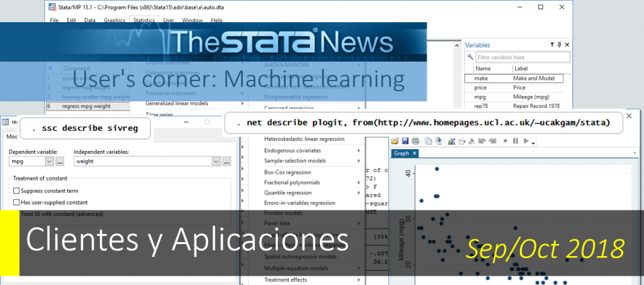
Task: Select the rep78 variable row
Action: pyautogui.click(x=514, y=106)
